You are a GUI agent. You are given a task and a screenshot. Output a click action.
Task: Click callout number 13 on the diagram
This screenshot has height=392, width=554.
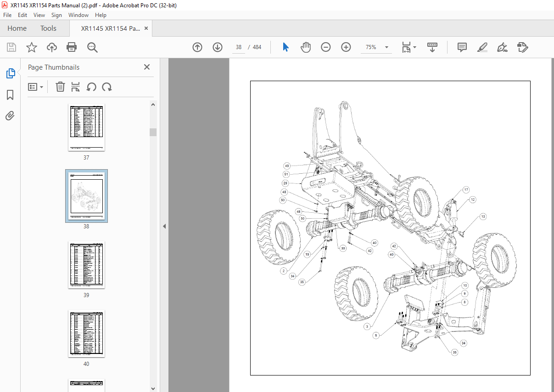(x=483, y=216)
